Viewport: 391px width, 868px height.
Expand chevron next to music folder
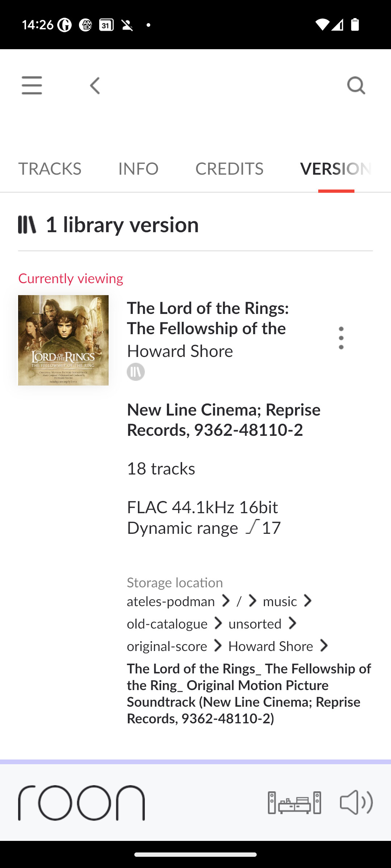tap(308, 601)
